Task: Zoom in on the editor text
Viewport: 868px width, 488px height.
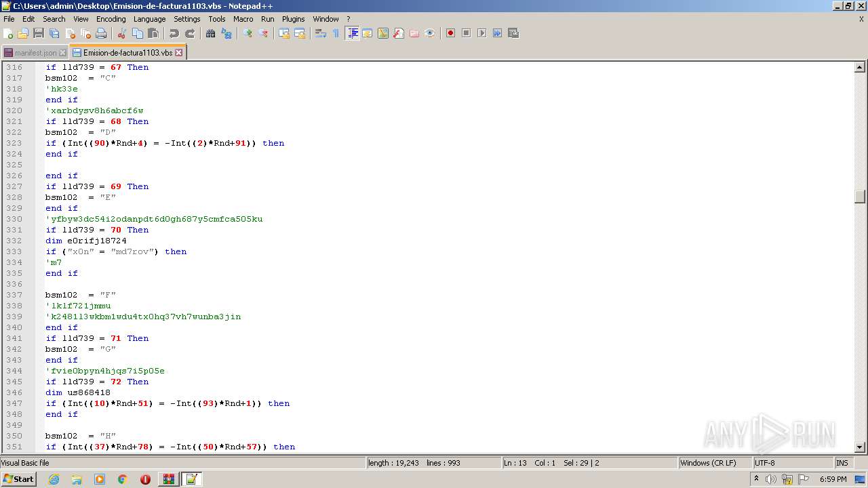Action: pos(247,33)
